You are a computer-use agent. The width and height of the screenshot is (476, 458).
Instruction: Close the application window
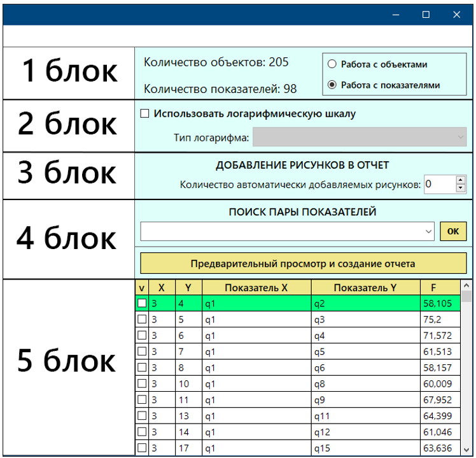click(456, 15)
